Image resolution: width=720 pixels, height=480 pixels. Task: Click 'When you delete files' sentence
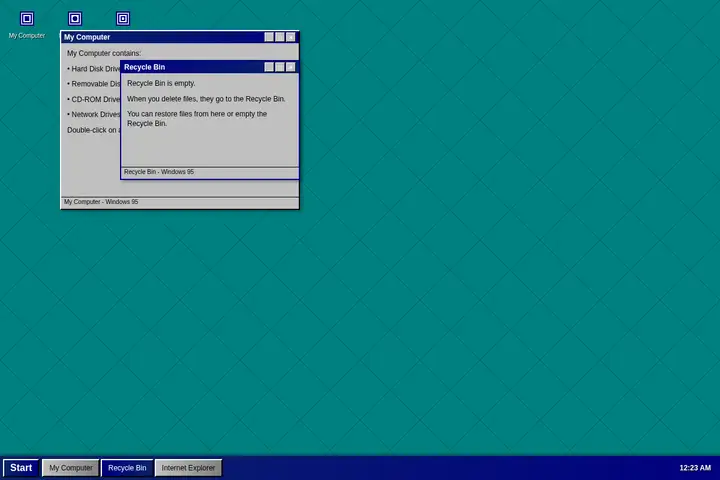[206, 99]
